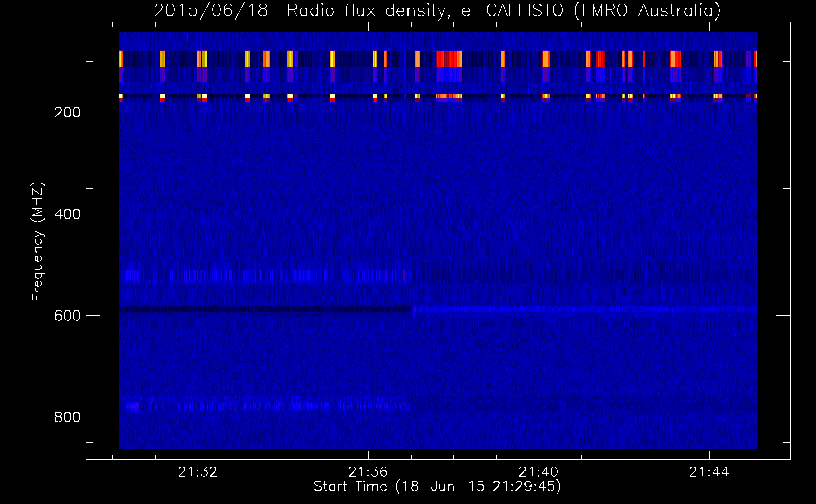Click the 200 MHz frequency tick label
The image size is (816, 504).
67,112
